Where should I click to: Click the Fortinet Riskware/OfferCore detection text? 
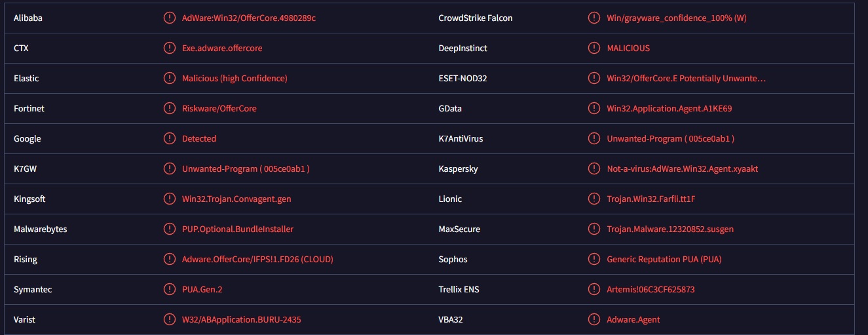pyautogui.click(x=219, y=108)
